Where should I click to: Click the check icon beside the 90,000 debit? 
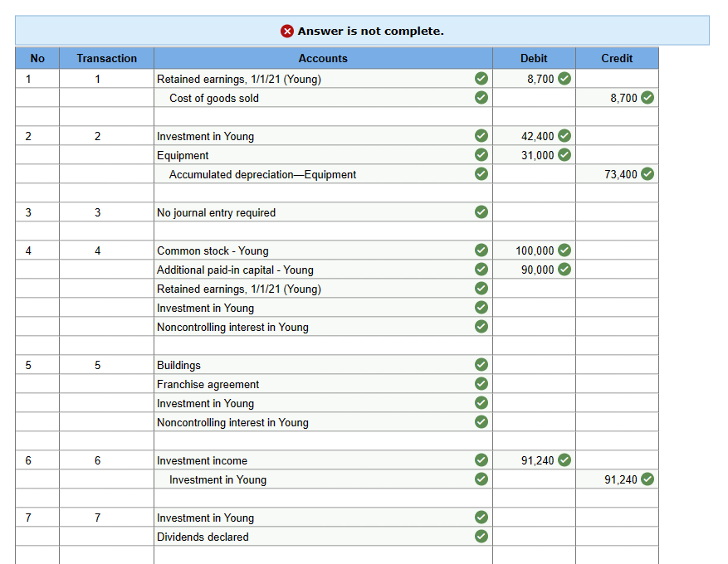[564, 269]
